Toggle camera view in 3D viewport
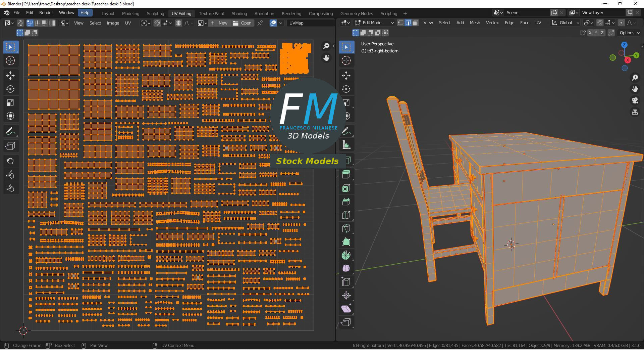Image resolution: width=644 pixels, height=350 pixels. 635,100
